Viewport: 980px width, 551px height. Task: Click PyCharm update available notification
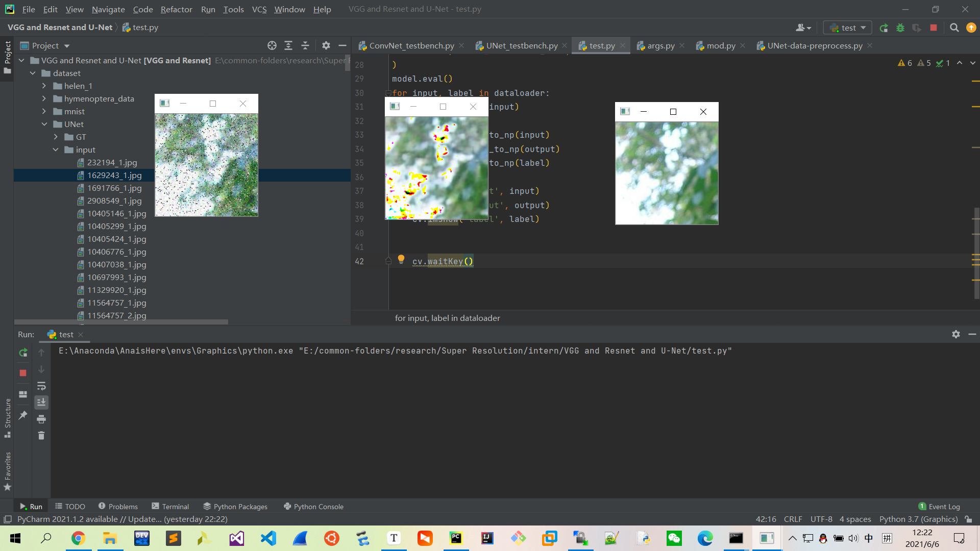click(x=122, y=519)
